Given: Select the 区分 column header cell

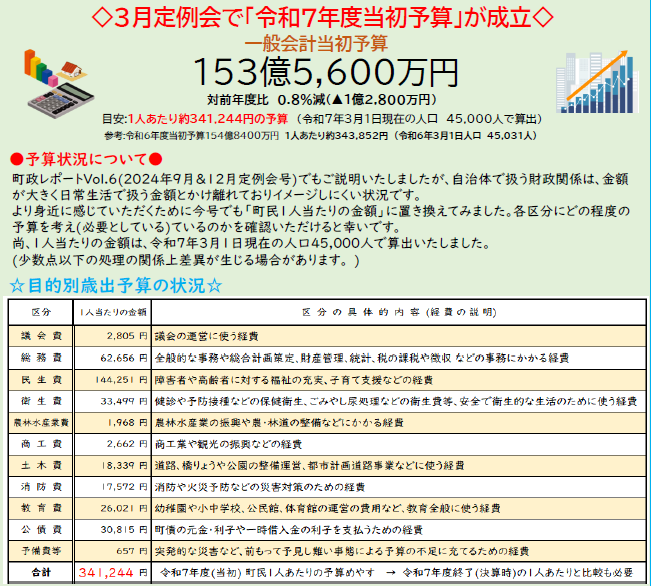Looking at the screenshot, I should point(38,312).
